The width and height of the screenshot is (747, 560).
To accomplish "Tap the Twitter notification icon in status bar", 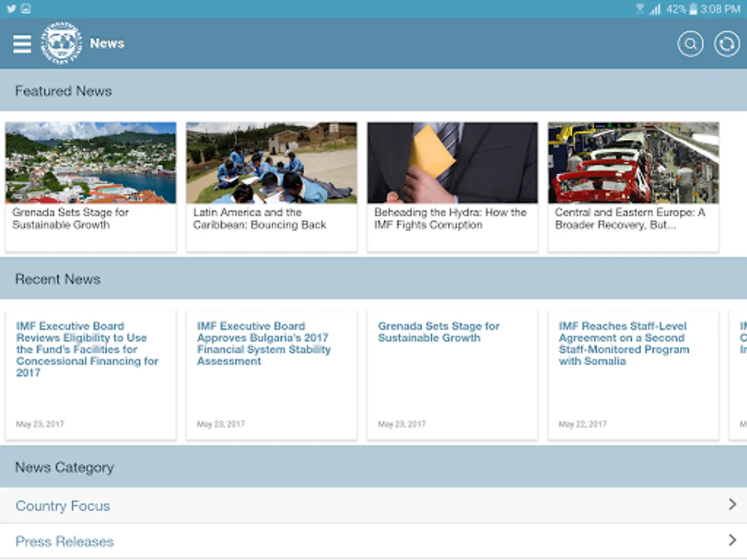I will click(11, 9).
